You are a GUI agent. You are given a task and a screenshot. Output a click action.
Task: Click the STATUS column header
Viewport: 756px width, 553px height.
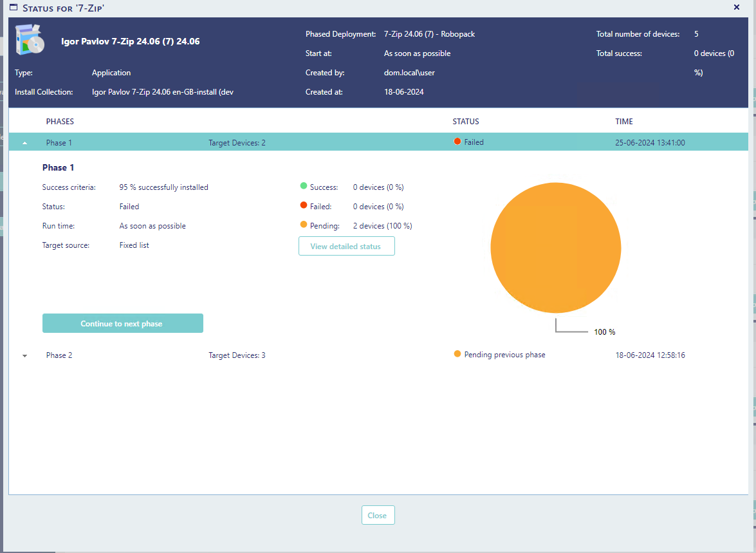pyautogui.click(x=466, y=122)
